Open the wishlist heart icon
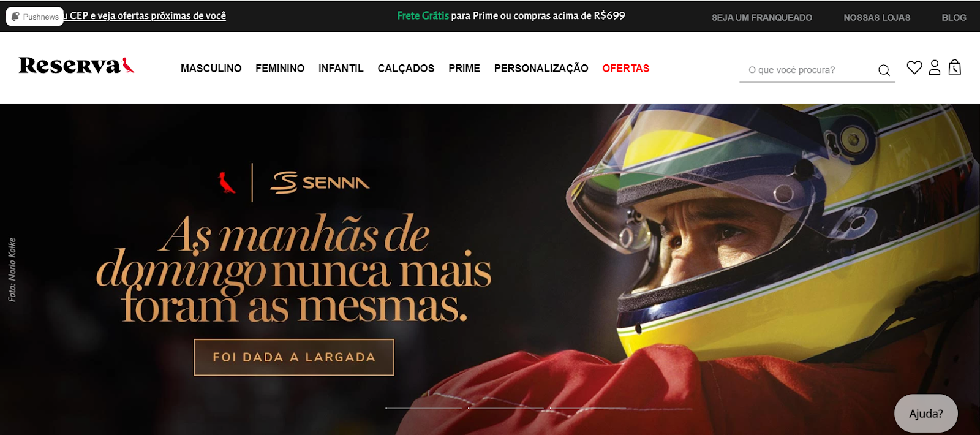 [x=914, y=67]
